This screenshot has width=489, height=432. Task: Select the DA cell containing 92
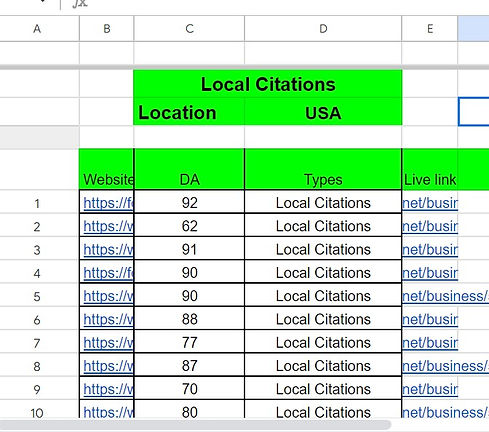[189, 202]
